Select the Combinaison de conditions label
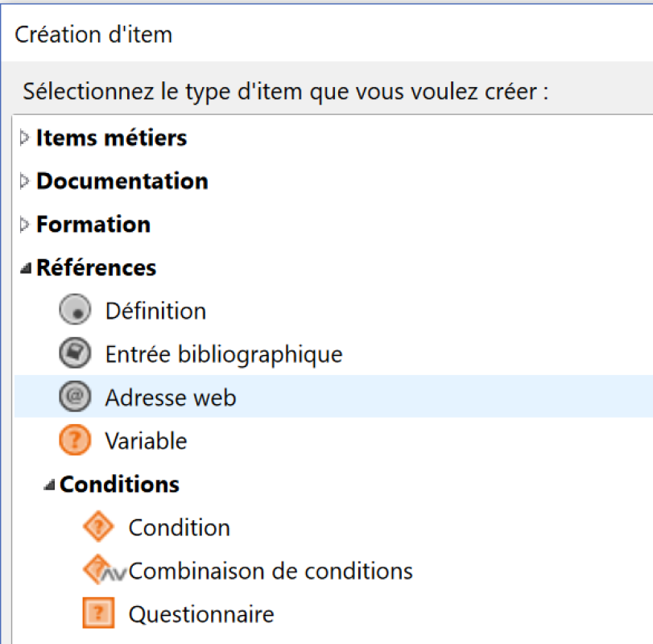The height and width of the screenshot is (644, 653). click(271, 572)
